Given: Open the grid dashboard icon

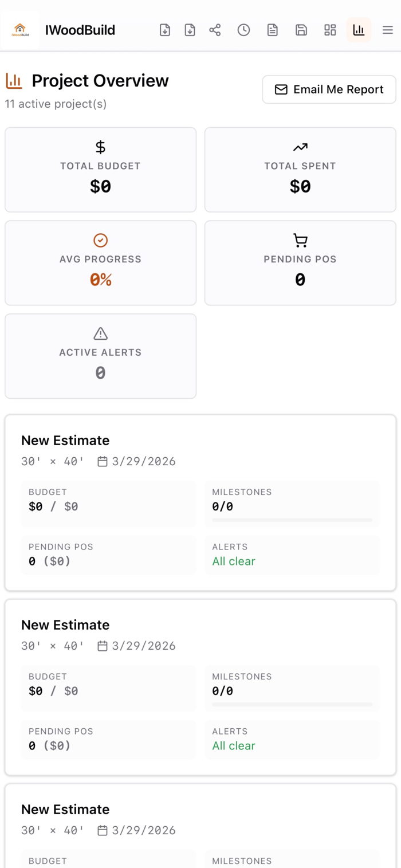Looking at the screenshot, I should 330,30.
